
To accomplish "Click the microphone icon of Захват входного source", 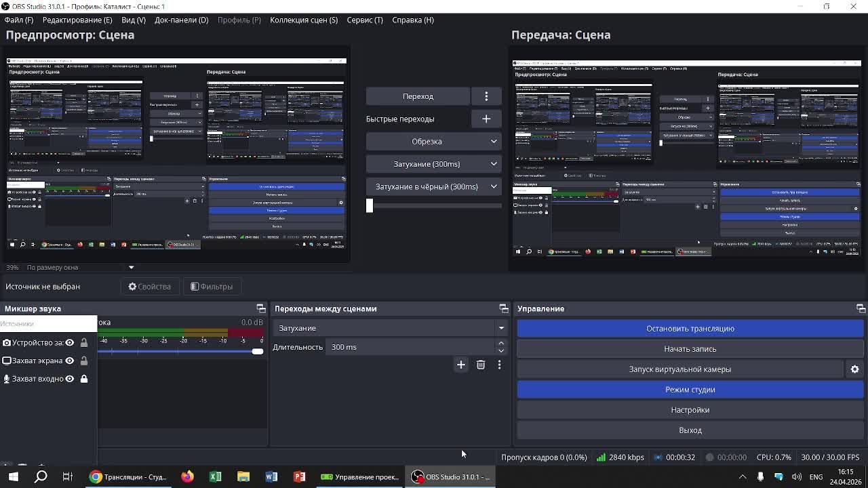I will click(x=7, y=379).
